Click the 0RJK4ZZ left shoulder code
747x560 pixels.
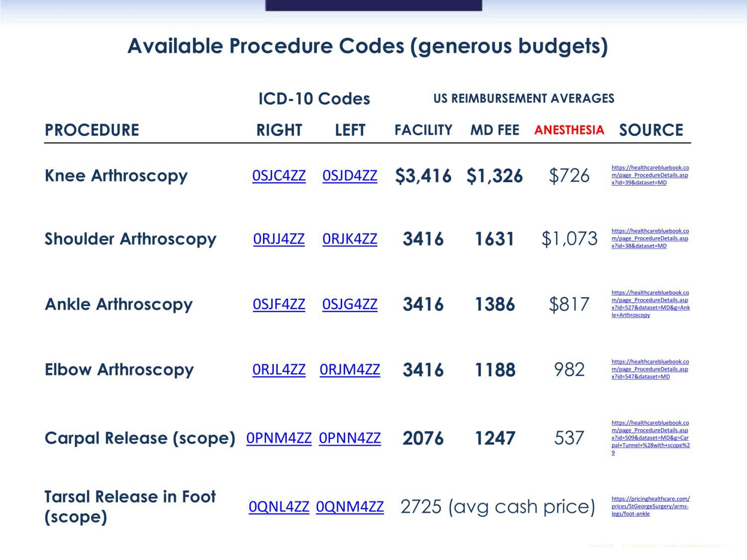(350, 239)
